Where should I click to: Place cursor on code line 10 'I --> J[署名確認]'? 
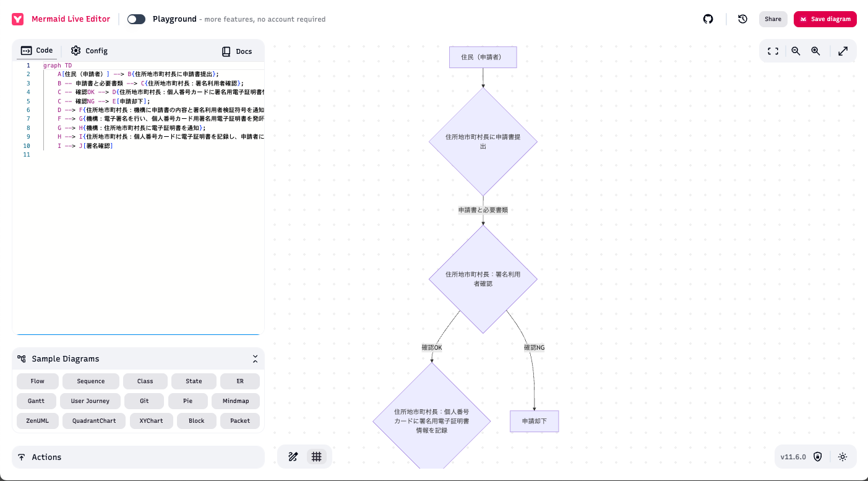pyautogui.click(x=85, y=146)
